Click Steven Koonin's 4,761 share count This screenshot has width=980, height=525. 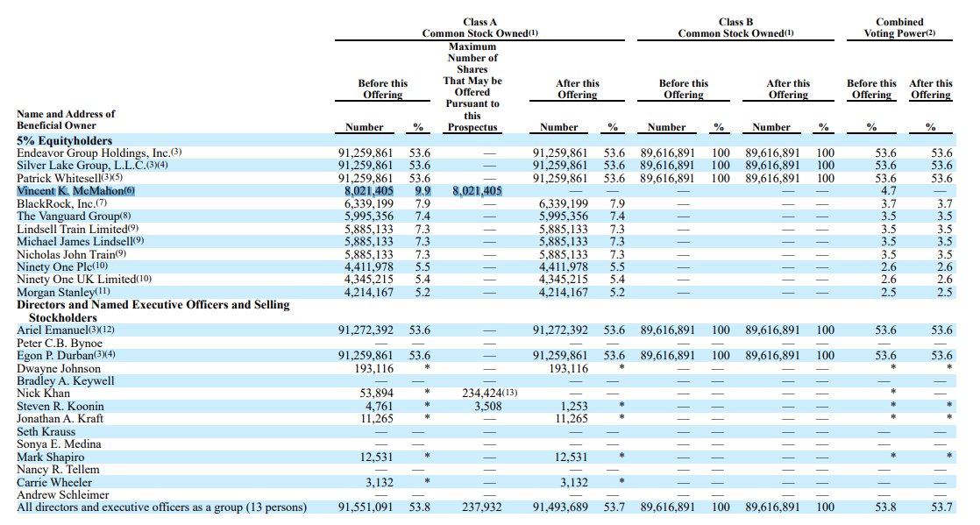(380, 407)
